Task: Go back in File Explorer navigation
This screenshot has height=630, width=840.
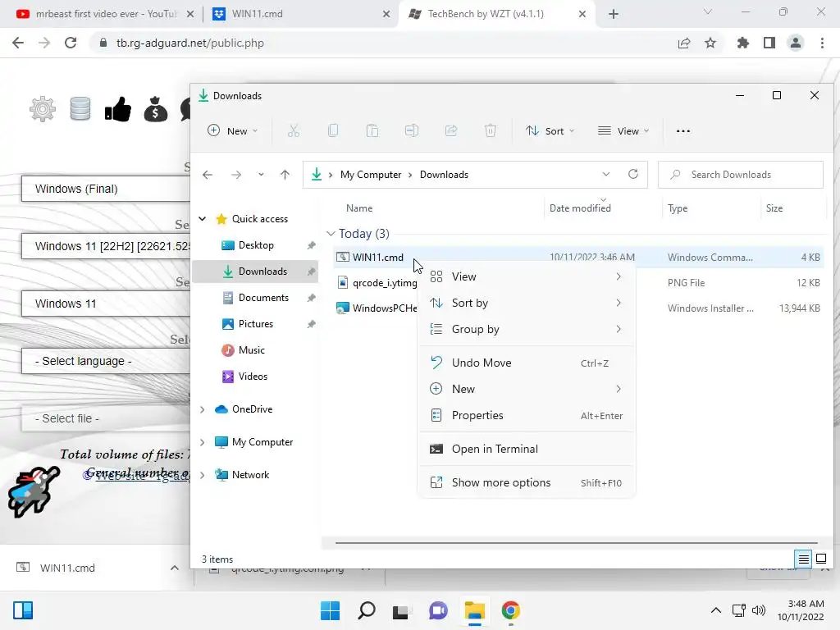Action: point(208,175)
